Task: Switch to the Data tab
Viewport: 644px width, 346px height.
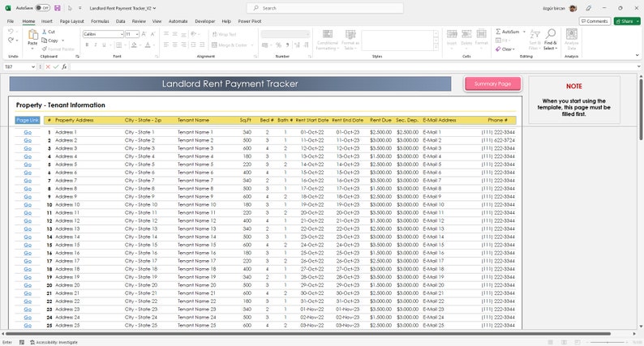Action: point(120,21)
